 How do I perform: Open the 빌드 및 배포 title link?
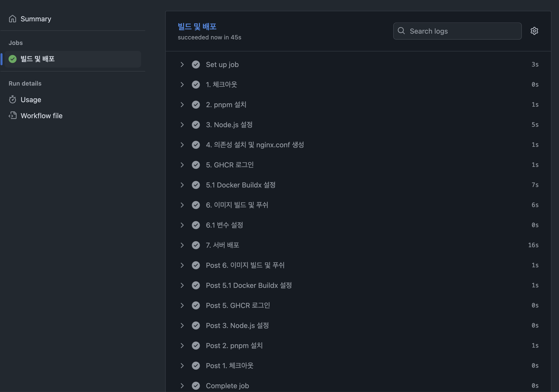click(x=197, y=27)
